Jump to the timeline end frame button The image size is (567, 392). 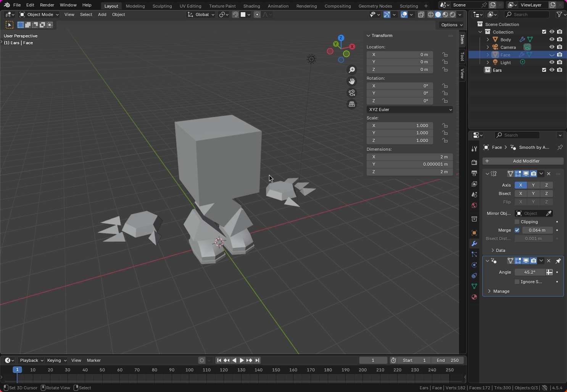pos(258,360)
